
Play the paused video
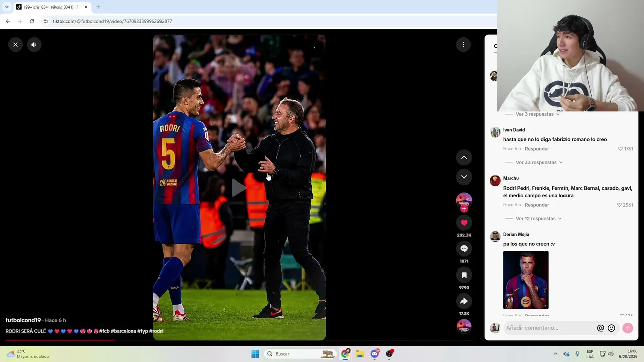[239, 188]
